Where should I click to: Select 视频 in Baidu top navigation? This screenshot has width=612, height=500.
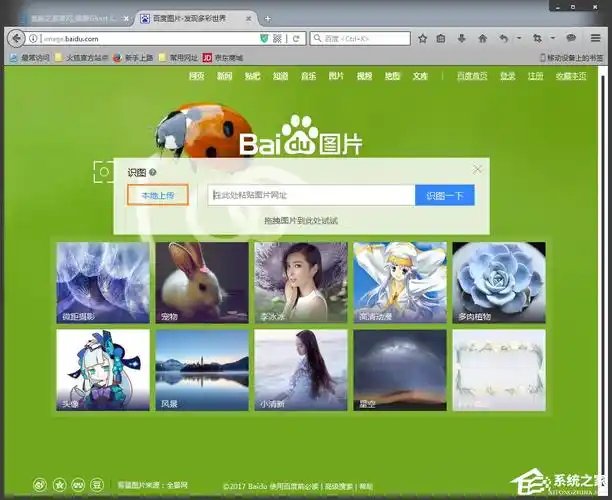coord(364,76)
